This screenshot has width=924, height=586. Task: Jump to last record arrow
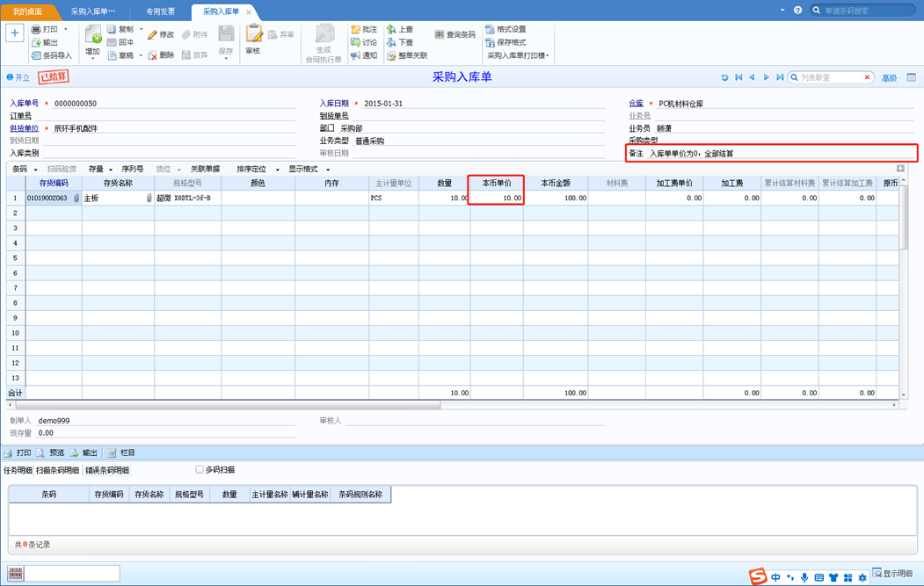click(x=780, y=77)
